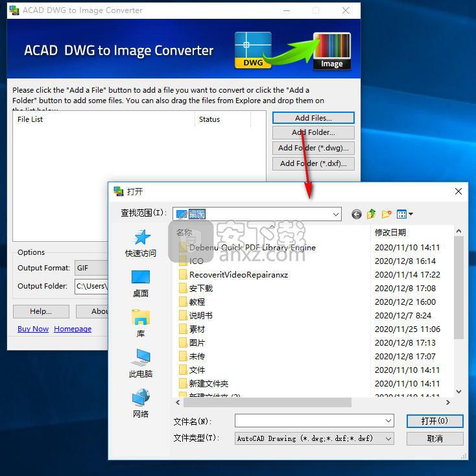Go up one folder level icon

(371, 214)
